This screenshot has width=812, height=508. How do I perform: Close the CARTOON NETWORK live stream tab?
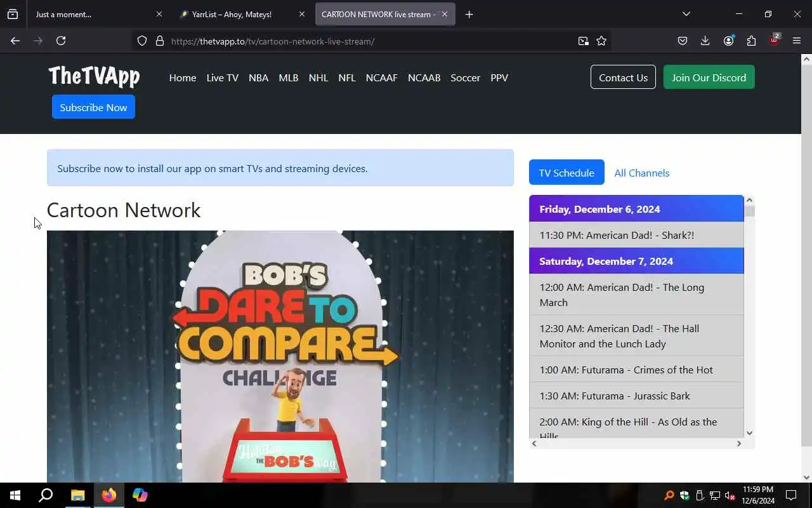click(445, 14)
